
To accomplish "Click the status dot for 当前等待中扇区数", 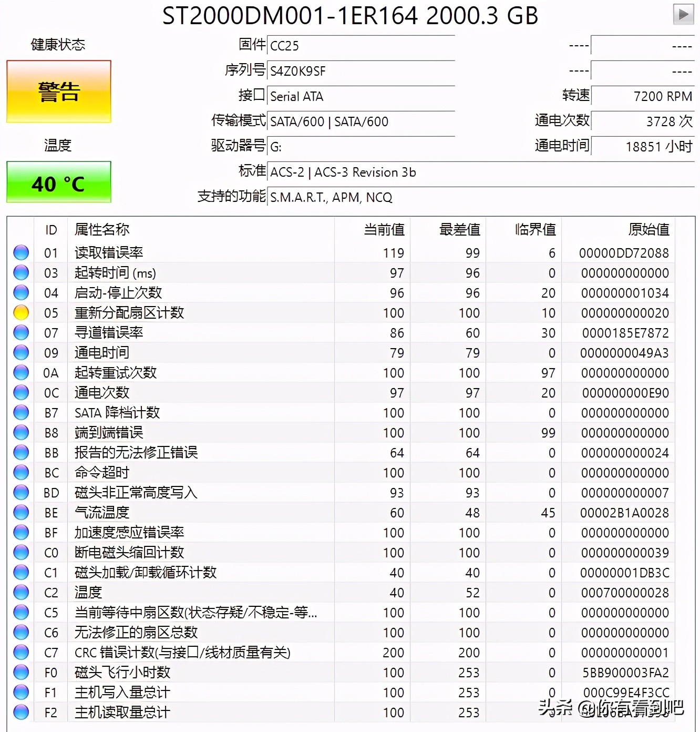I will point(21,612).
